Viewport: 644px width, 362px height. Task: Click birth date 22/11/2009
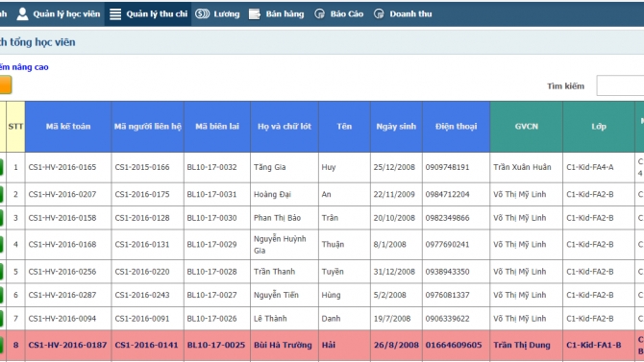tap(394, 194)
